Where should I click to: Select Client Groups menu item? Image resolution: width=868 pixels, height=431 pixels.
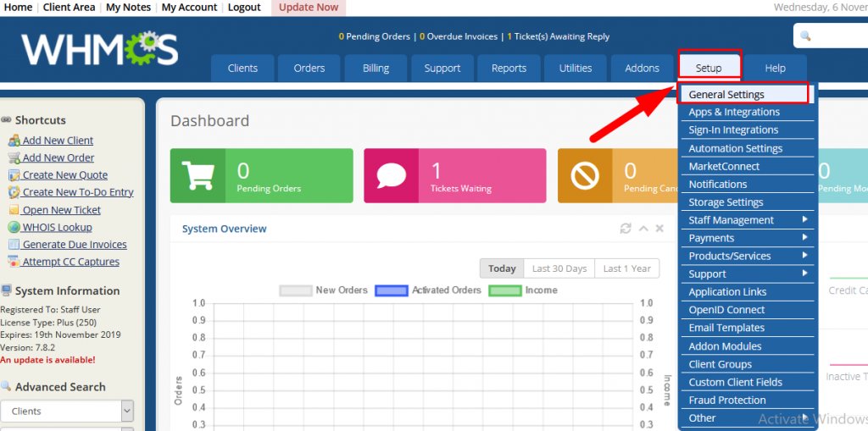point(746,364)
